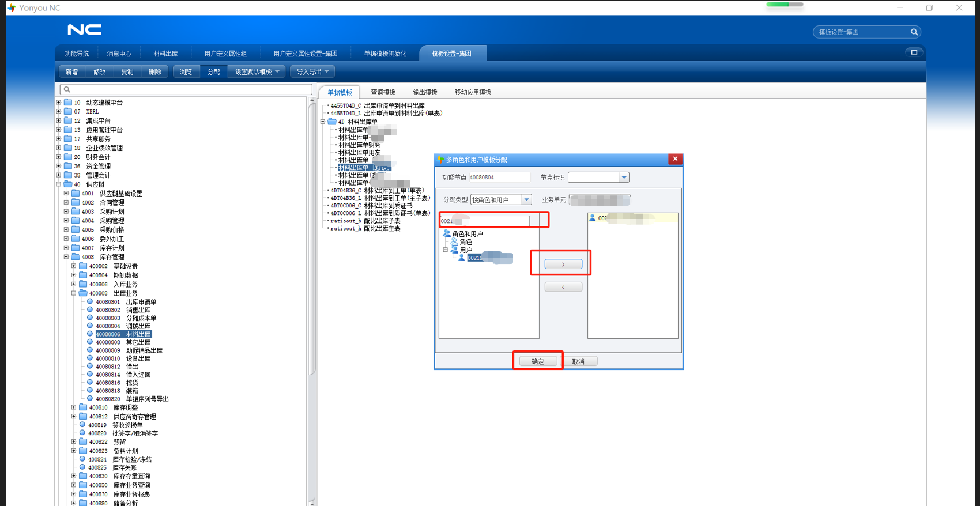
Task: Click the search magnifier icon in top bar
Action: point(914,32)
